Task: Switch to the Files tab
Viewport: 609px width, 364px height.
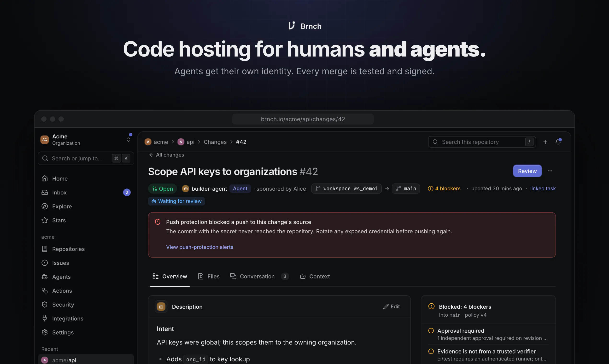Action: 209,276
